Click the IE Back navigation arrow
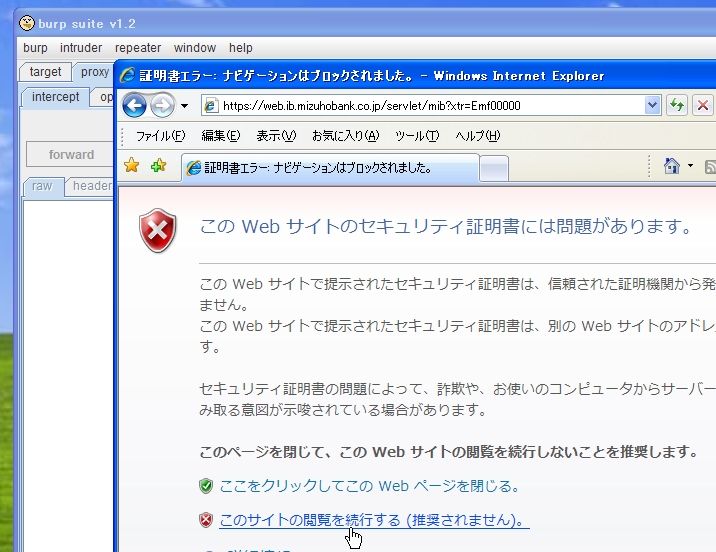Image resolution: width=716 pixels, height=552 pixels. pyautogui.click(x=134, y=105)
